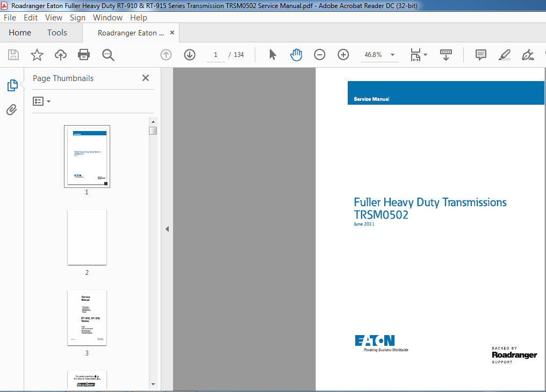Switch to the Home tab

tap(20, 33)
